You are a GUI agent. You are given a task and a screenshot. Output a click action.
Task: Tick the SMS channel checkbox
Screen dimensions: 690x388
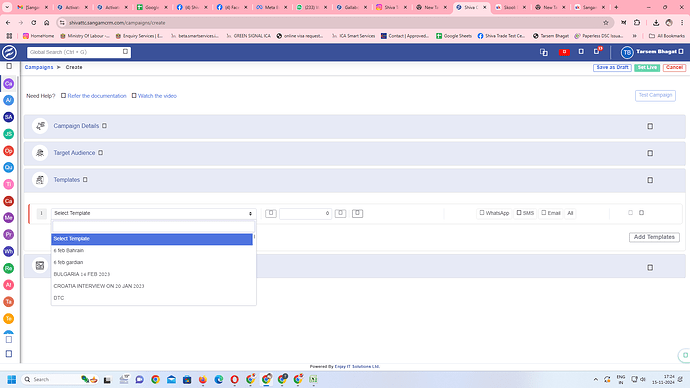pyautogui.click(x=519, y=213)
